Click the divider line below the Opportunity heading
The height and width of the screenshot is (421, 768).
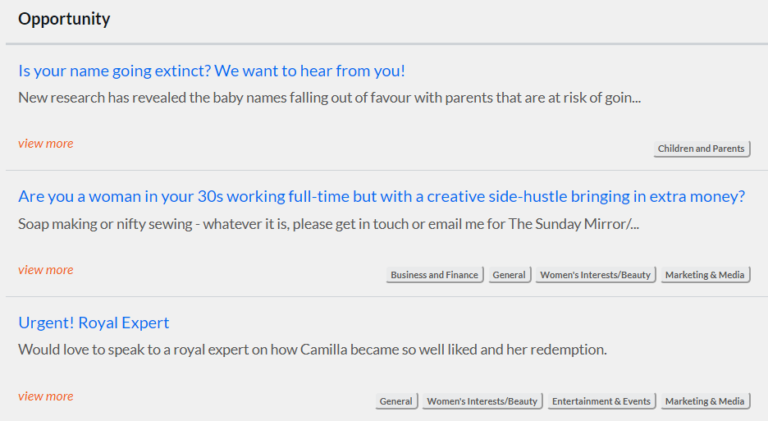coord(384,44)
